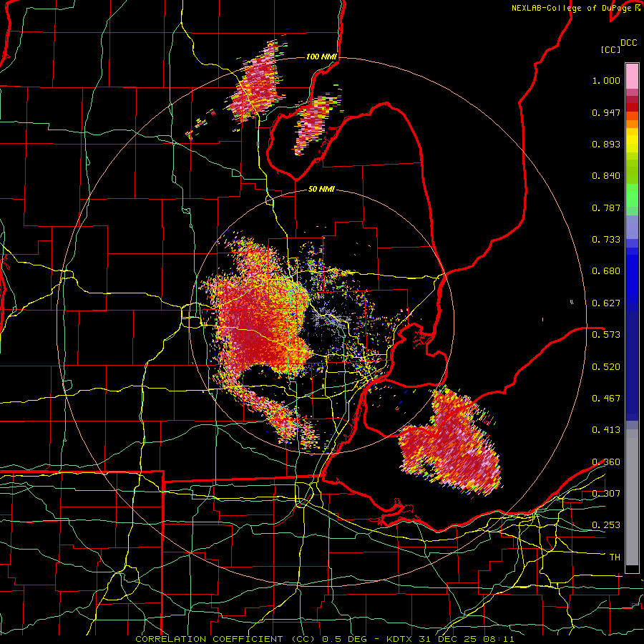Image resolution: width=644 pixels, height=644 pixels.
Task: Select the 0.307 color scale value
Action: [x=606, y=493]
